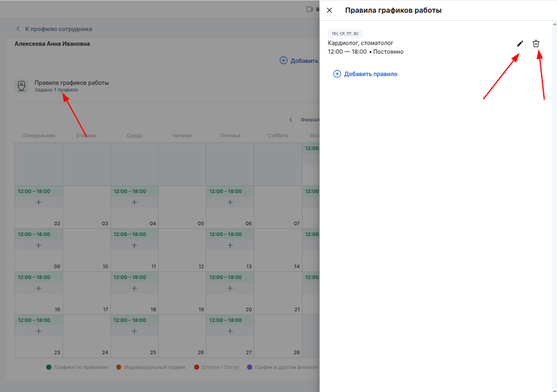
Task: Add shift plus on day 06
Action: point(230,202)
